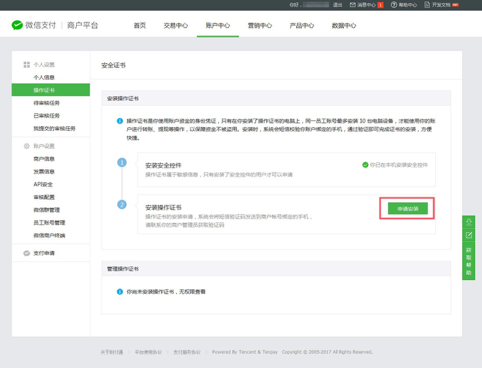Click 个人设置 section header
The width and height of the screenshot is (482, 368).
44,65
